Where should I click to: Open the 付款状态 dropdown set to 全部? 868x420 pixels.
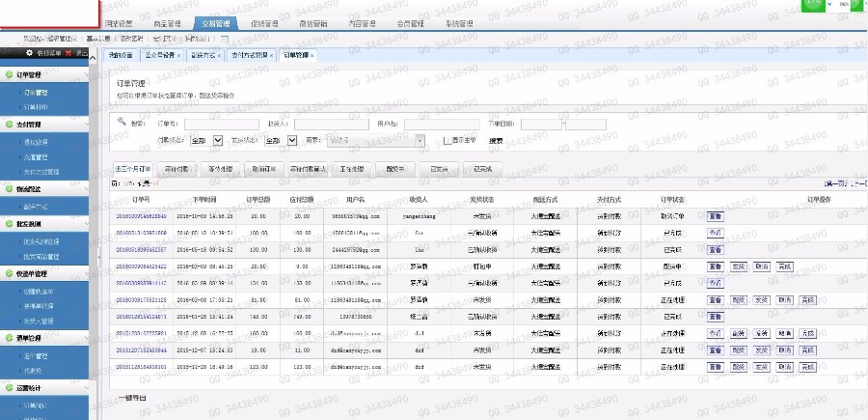(206, 141)
